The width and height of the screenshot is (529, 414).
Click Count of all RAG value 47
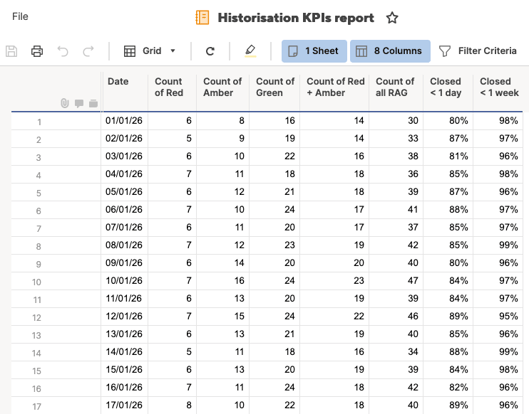click(396, 281)
